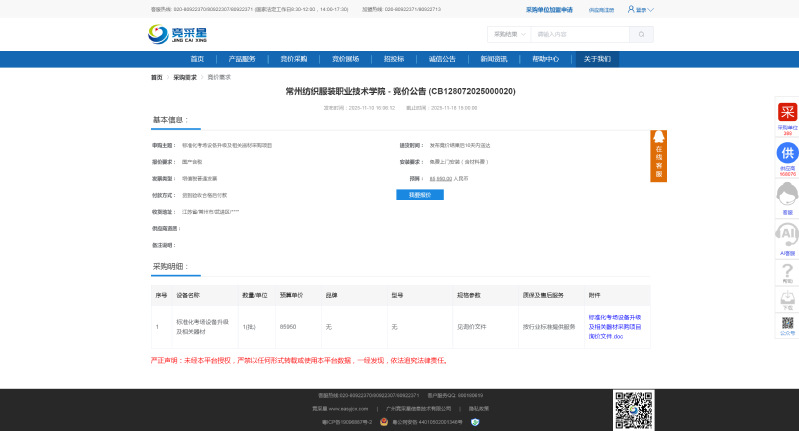This screenshot has width=799, height=431.
Task: Click the sidebar QR code icon
Action: (x=787, y=323)
